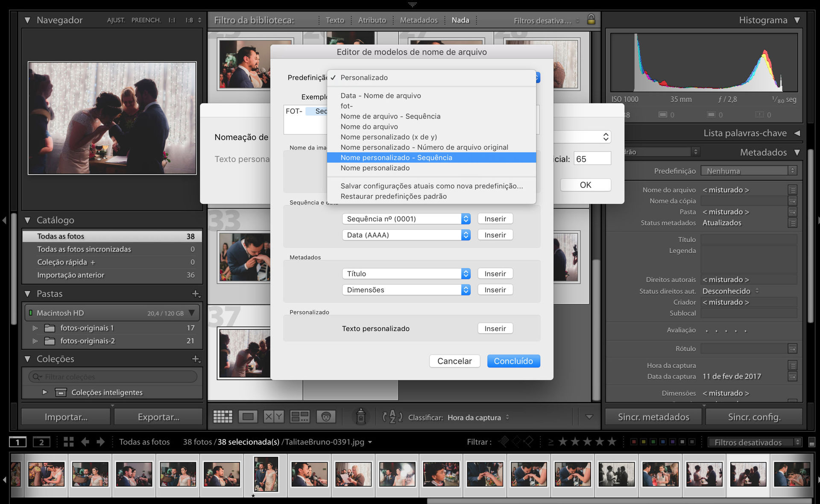The height and width of the screenshot is (504, 820).
Task: Choose 'Nome personalizado - Sequência' preset
Action: [431, 158]
